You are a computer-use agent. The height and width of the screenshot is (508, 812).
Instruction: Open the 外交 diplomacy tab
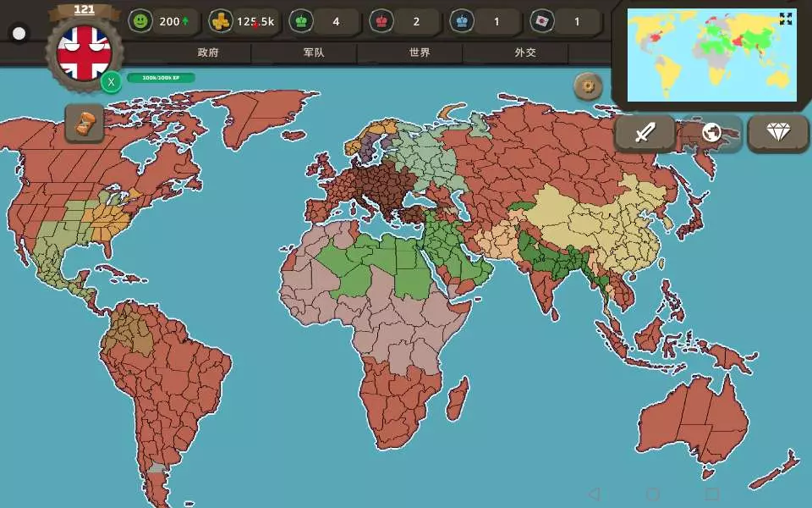[525, 52]
